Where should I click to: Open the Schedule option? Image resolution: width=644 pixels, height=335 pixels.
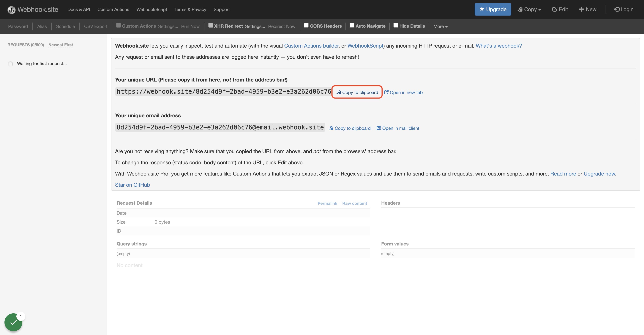point(66,26)
